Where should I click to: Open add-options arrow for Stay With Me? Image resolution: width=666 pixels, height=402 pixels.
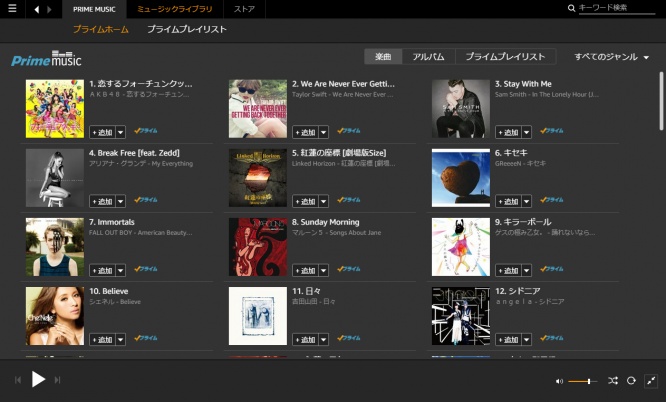pyautogui.click(x=527, y=132)
